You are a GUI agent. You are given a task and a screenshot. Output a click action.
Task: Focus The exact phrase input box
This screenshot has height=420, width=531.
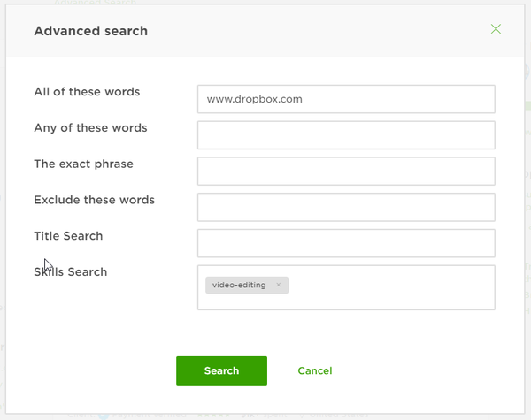pos(346,172)
